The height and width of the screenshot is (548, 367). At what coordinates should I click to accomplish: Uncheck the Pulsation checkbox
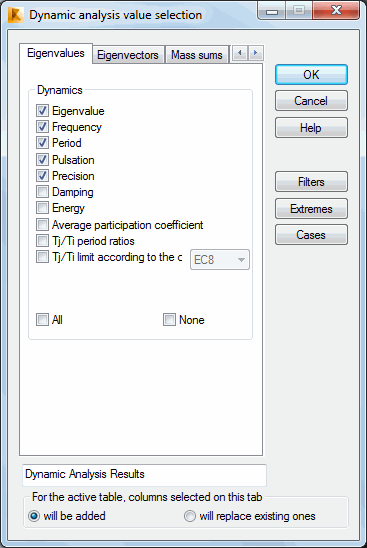point(42,160)
